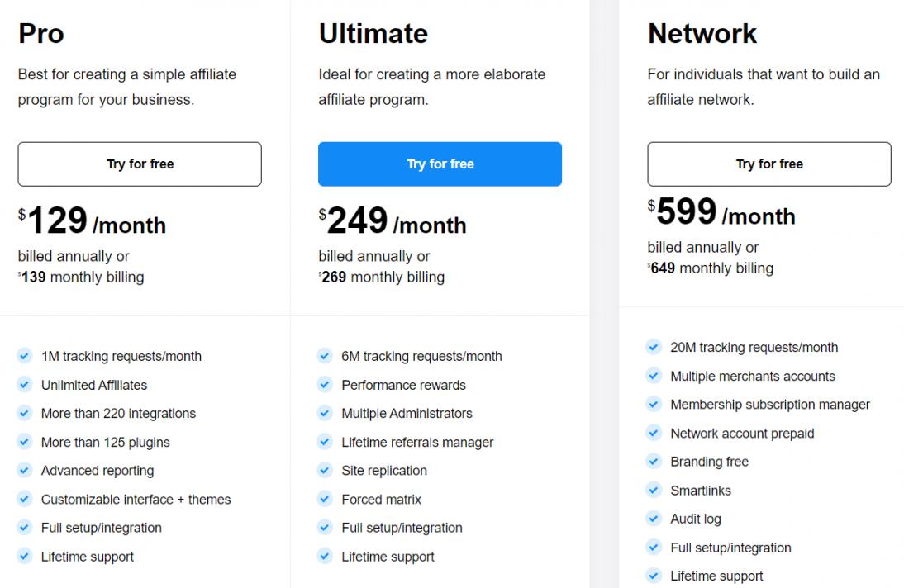
Task: Click the checkmark beside Branding free
Action: (654, 462)
